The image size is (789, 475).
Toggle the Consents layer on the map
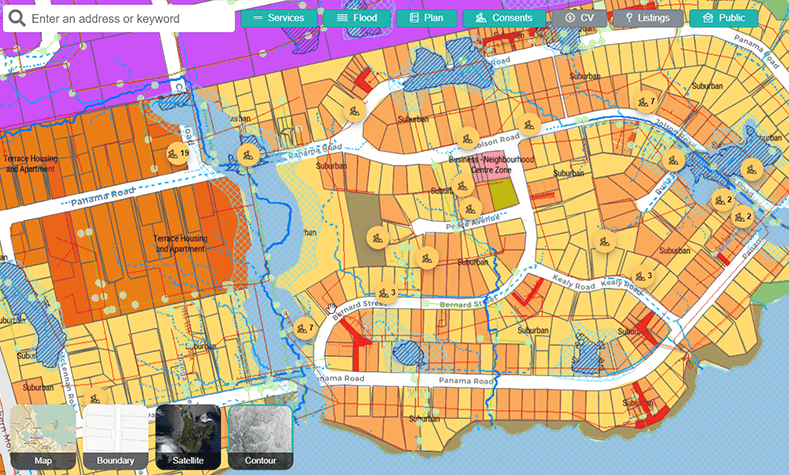[x=505, y=18]
